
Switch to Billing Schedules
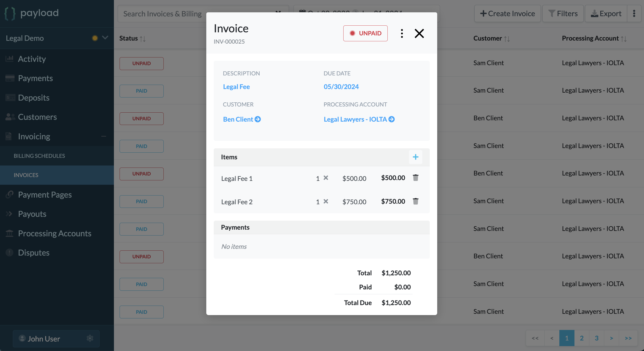(39, 155)
